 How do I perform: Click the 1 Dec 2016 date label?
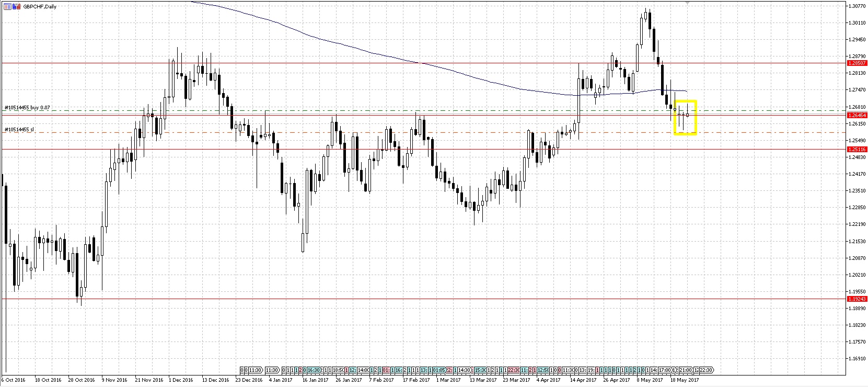(x=180, y=380)
